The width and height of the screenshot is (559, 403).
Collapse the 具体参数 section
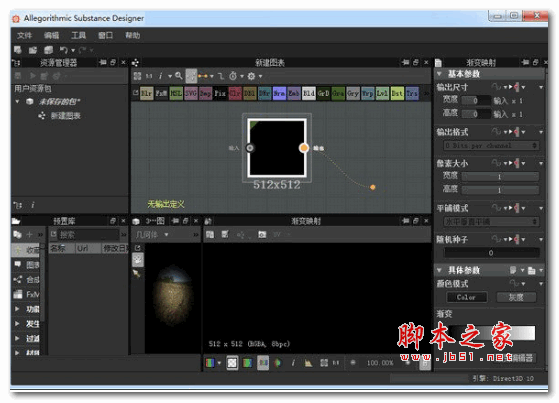(440, 270)
